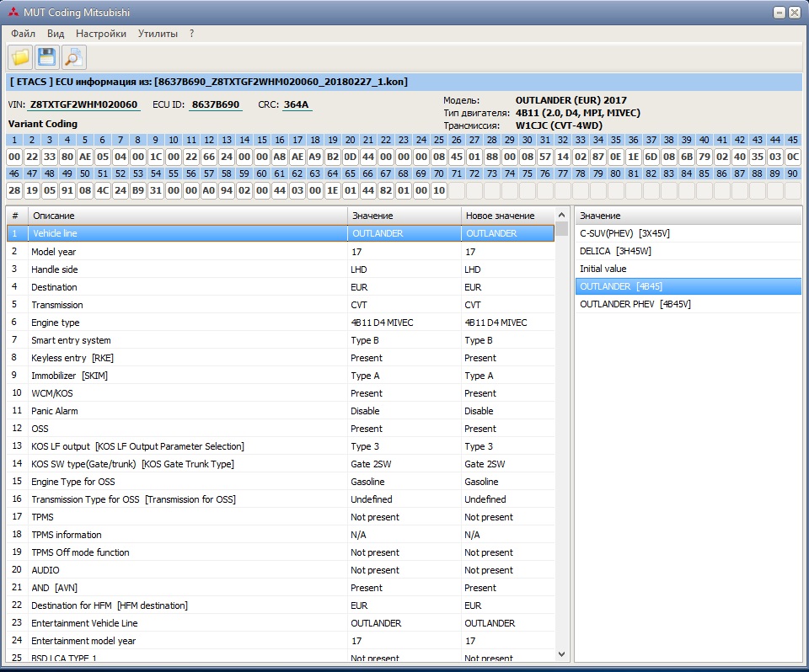Select the OSS row number 12
Image resolution: width=809 pixels, height=672 pixels.
[281, 429]
